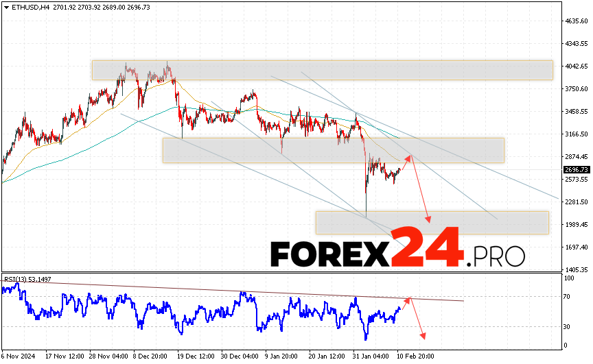Click the 4635.60 price axis label
The image size is (593, 364).
coord(577,21)
